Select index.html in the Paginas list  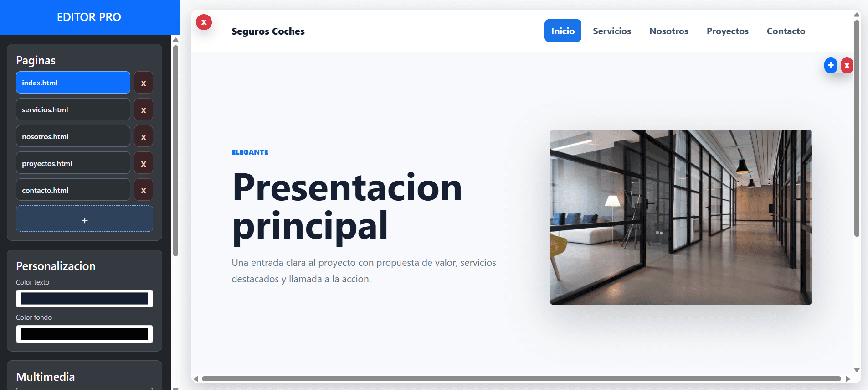pos(73,83)
